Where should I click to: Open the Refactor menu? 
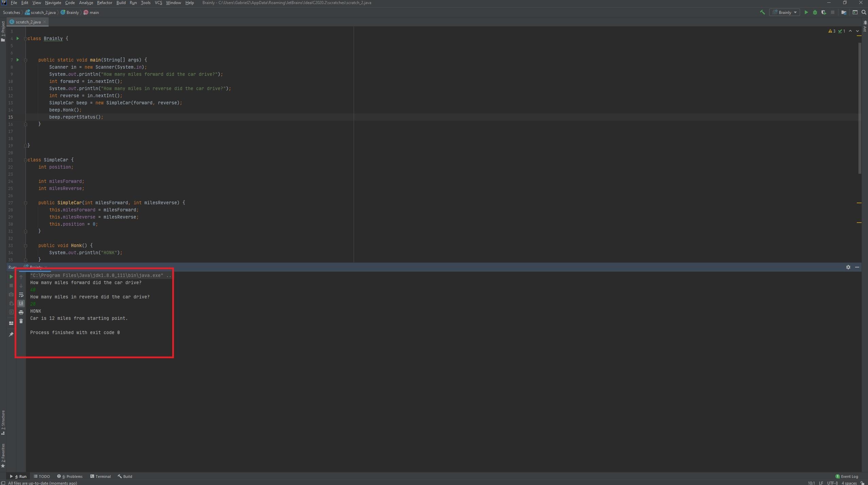104,3
